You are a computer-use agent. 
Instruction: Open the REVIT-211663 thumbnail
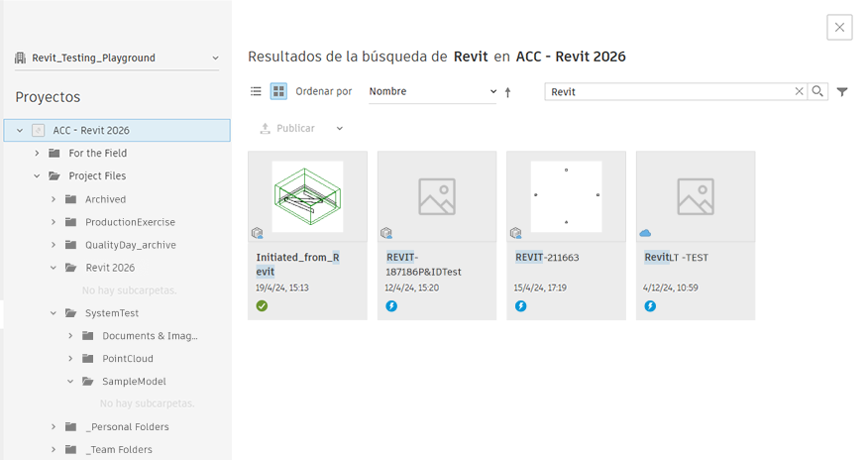(x=567, y=196)
